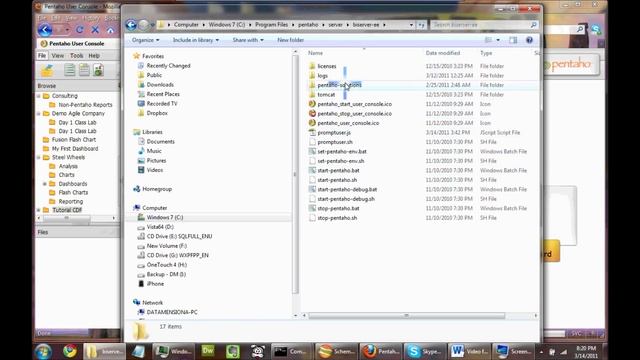Collapse Demo Agile Company tree node
Image resolution: width=640 pixels, height=360 pixels.
click(39, 113)
